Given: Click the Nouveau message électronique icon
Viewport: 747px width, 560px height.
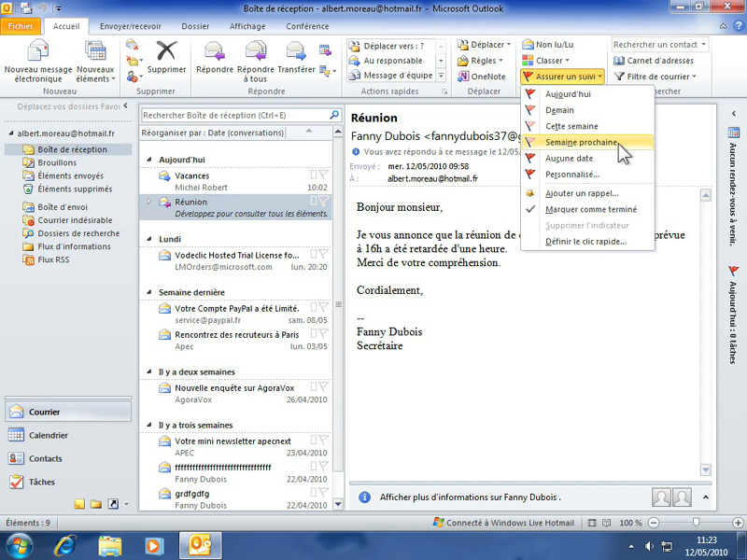Looking at the screenshot, I should [x=38, y=51].
